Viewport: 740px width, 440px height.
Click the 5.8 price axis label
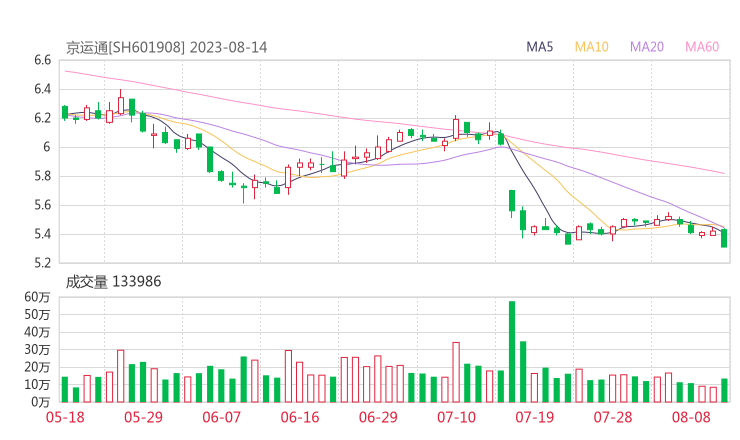click(42, 176)
